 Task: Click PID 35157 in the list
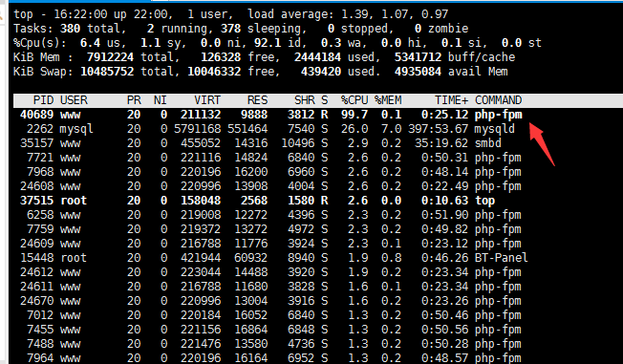[36, 143]
